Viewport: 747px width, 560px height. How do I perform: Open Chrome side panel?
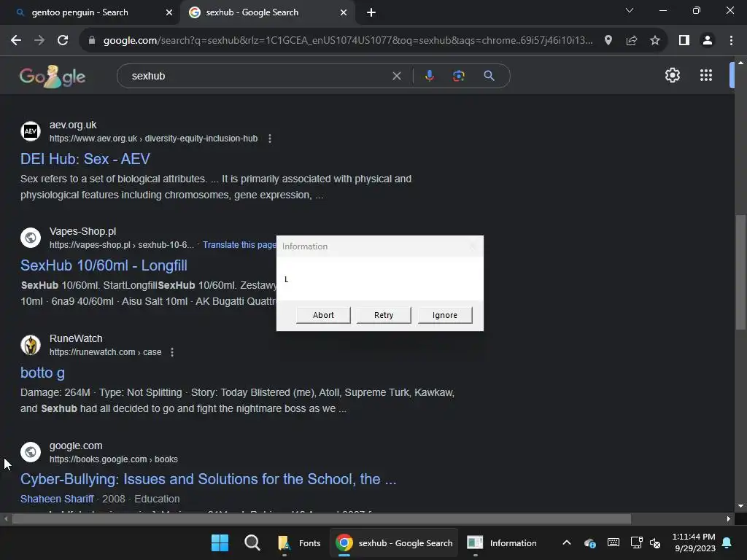coord(684,41)
